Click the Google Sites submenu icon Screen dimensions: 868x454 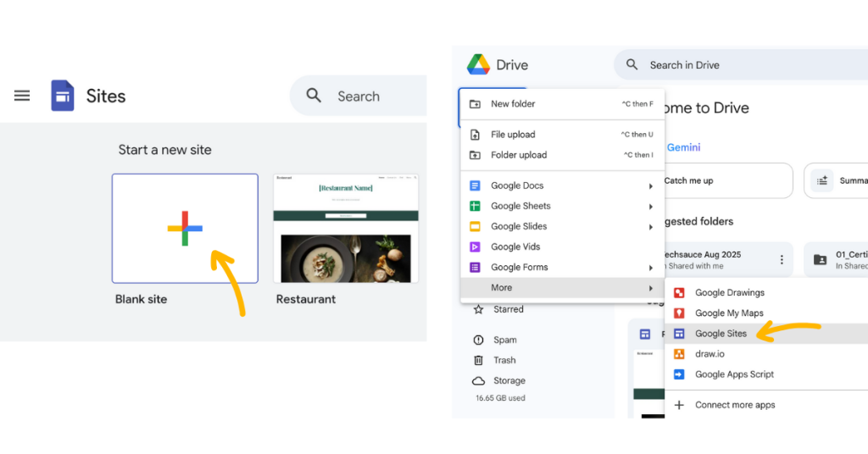tap(679, 334)
